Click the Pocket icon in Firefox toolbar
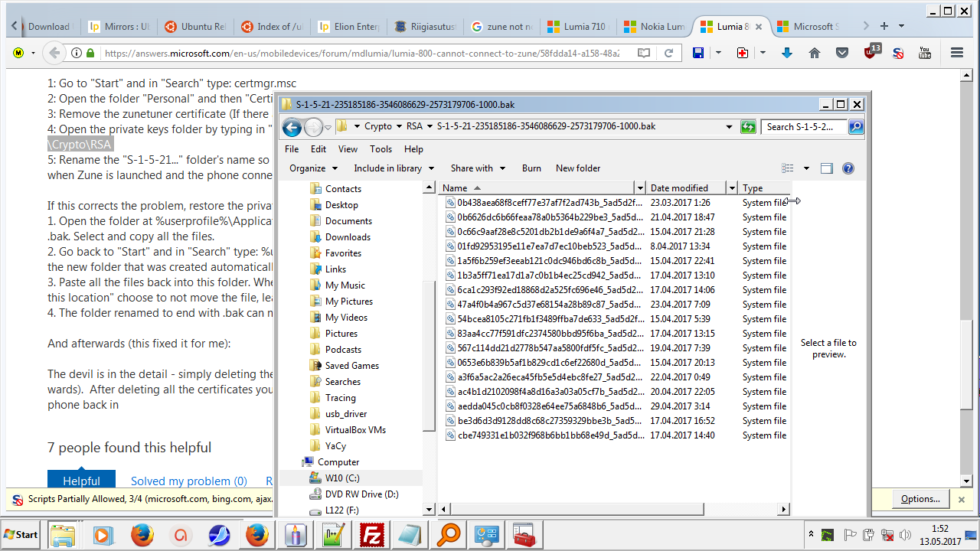 click(842, 53)
